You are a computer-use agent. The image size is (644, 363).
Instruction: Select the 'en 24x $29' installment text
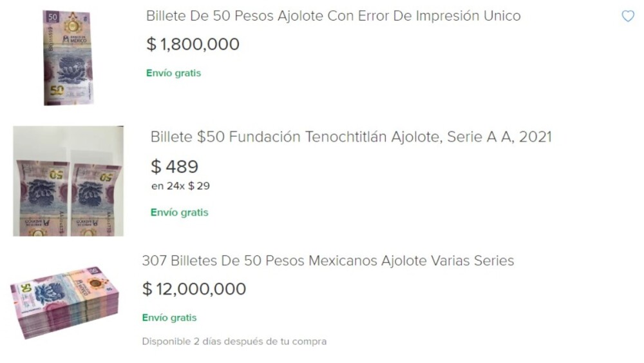pyautogui.click(x=180, y=186)
